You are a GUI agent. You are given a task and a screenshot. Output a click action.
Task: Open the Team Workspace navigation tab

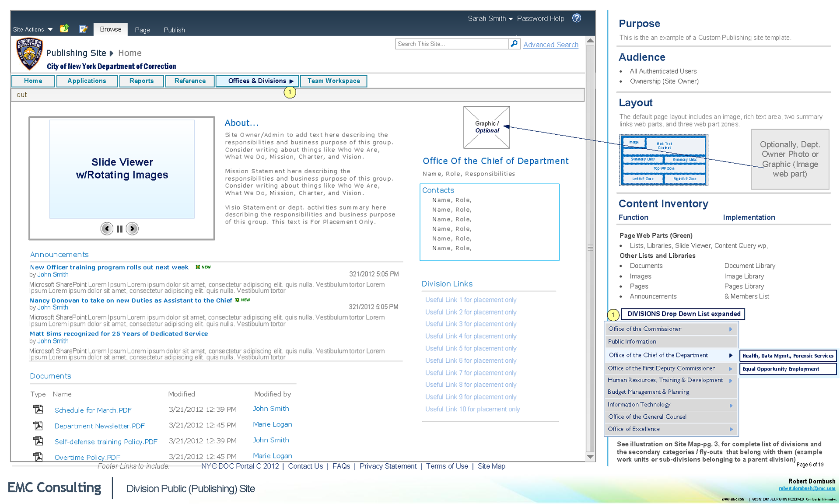click(333, 81)
